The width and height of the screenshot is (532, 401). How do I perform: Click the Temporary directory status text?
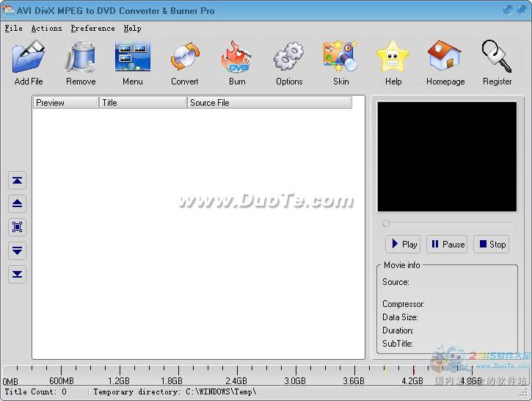pyautogui.click(x=175, y=392)
